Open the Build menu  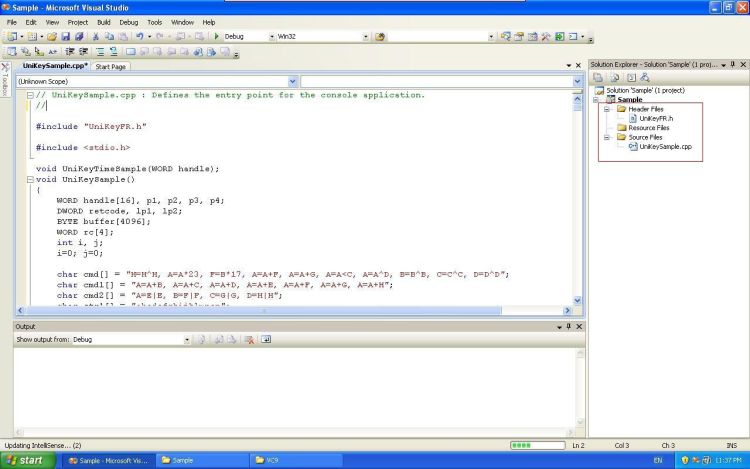(103, 22)
